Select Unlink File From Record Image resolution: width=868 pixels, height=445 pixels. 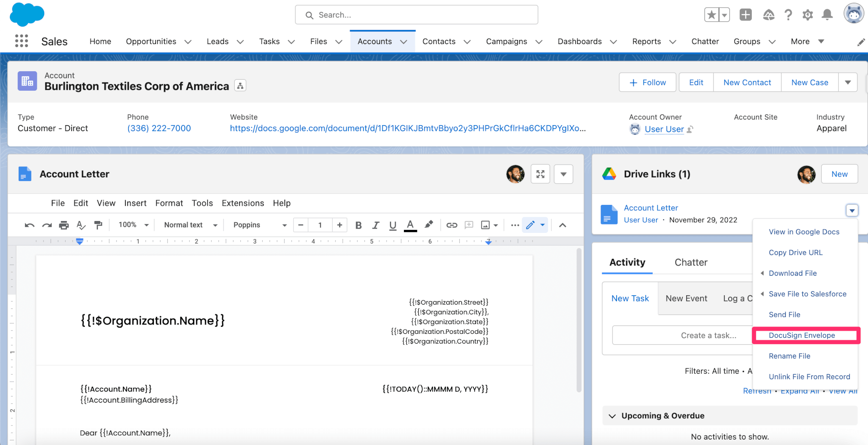[809, 377]
